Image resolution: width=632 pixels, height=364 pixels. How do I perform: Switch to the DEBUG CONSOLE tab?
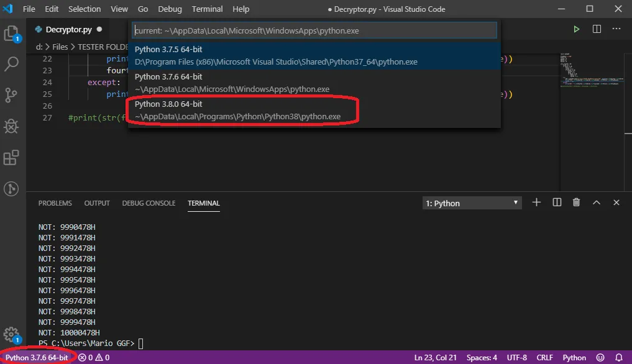(149, 203)
